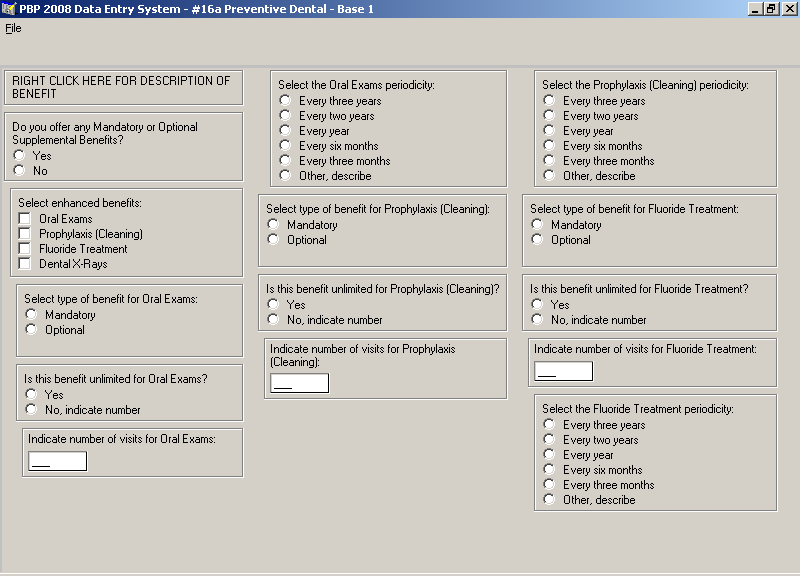Select Every three years for Prophylaxis periodicity
The height and width of the screenshot is (576, 800).
(x=549, y=101)
